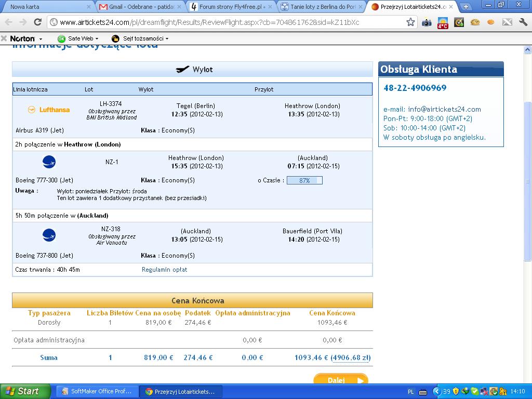Click the chocolate chip cookie extension icon
Screen dimensions: 532x399
pos(475,22)
